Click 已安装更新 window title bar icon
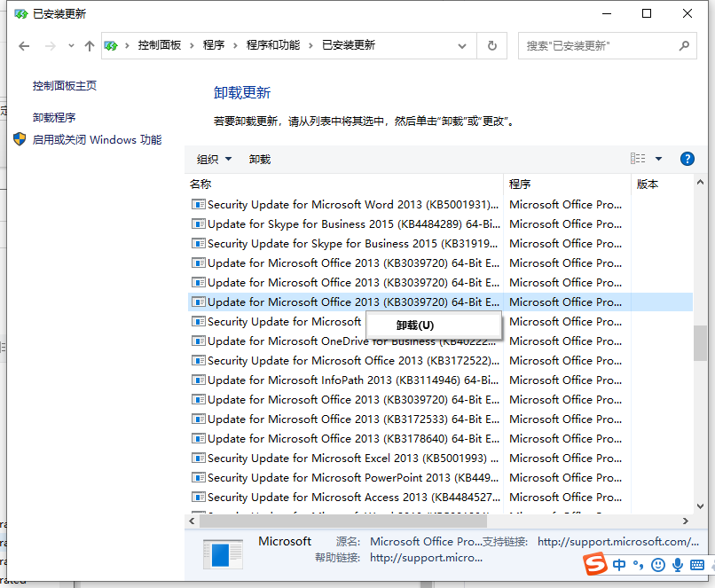The width and height of the screenshot is (715, 588). tap(21, 14)
